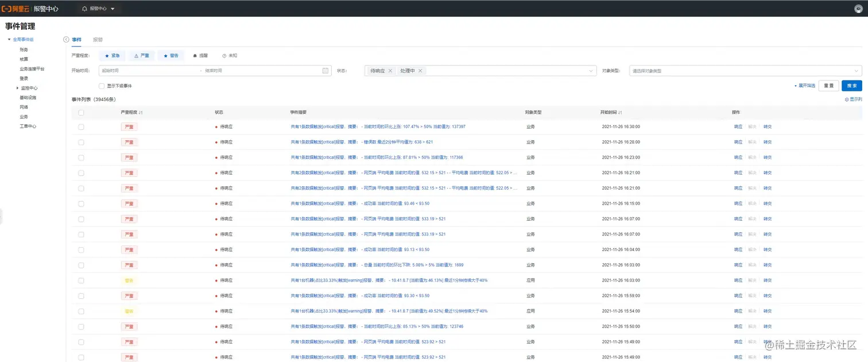Select 网络 in the sidebar tree

coord(24,107)
